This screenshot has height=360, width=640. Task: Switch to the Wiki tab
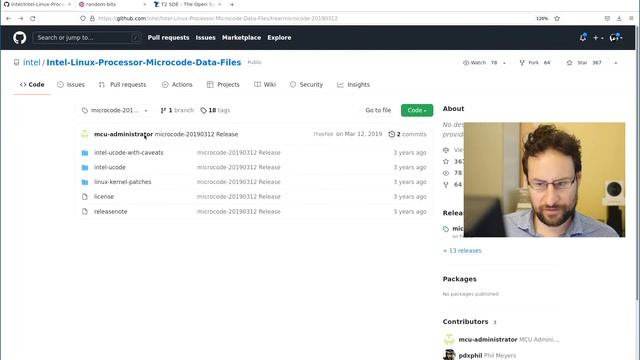tap(265, 84)
